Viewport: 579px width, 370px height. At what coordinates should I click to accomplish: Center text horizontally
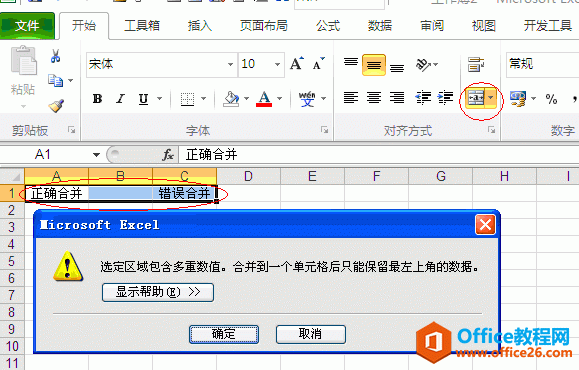pos(374,98)
